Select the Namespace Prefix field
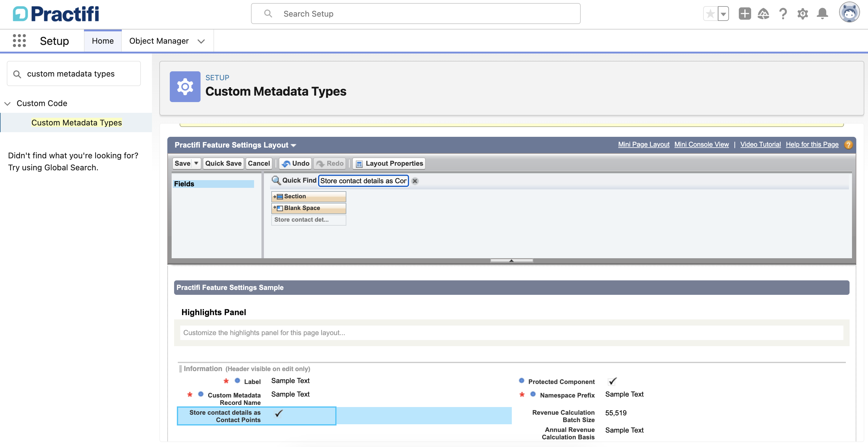This screenshot has width=868, height=447. (567, 395)
